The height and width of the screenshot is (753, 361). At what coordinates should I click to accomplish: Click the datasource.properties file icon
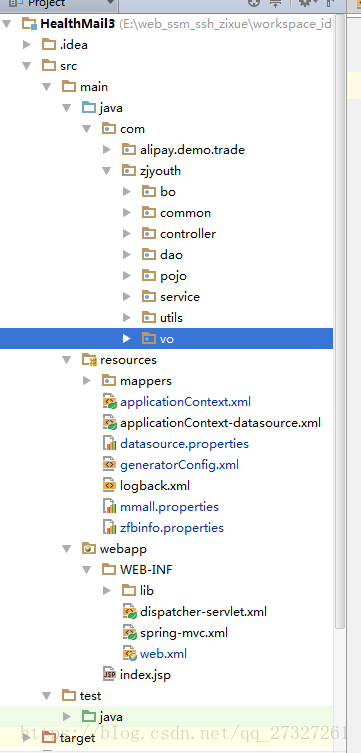tap(110, 444)
